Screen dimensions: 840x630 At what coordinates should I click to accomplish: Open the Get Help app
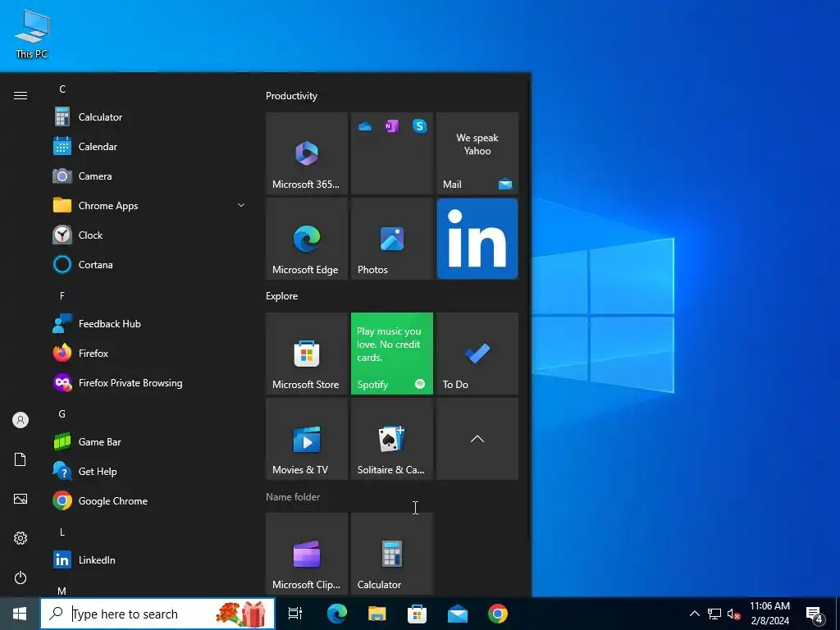pos(150,471)
